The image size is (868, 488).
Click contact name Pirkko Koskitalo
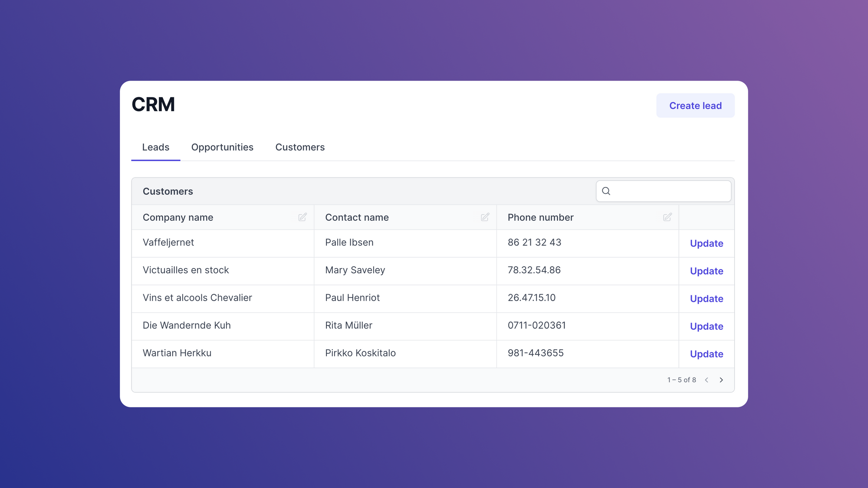pyautogui.click(x=360, y=353)
